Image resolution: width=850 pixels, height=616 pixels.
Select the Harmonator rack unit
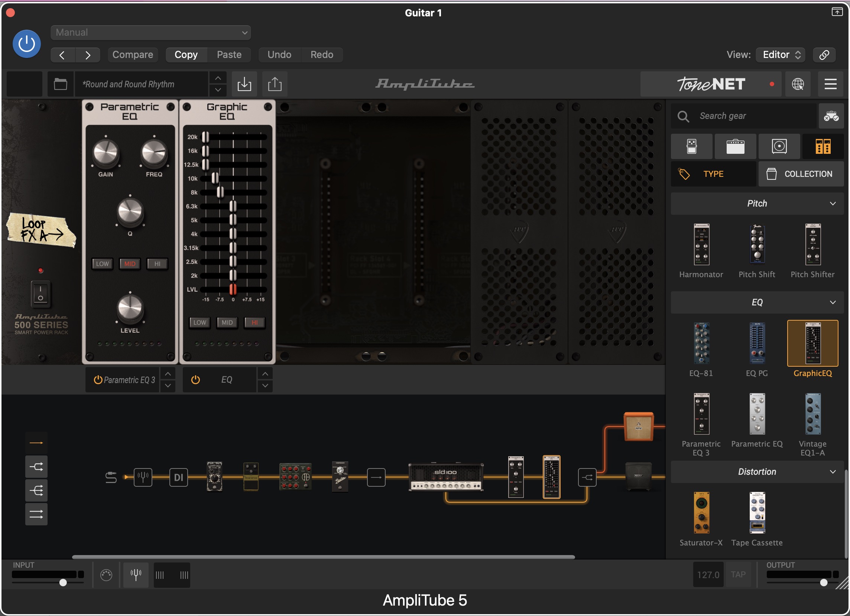[x=701, y=245]
